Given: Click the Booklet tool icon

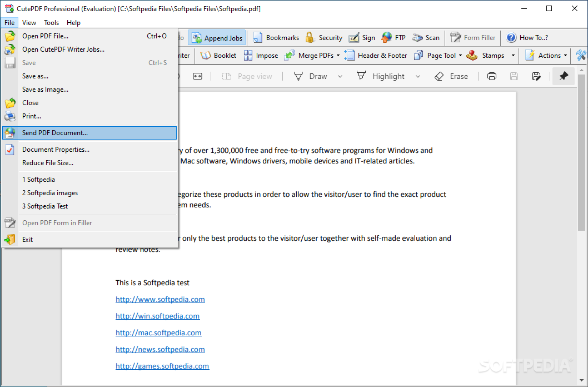Looking at the screenshot, I should pyautogui.click(x=206, y=55).
